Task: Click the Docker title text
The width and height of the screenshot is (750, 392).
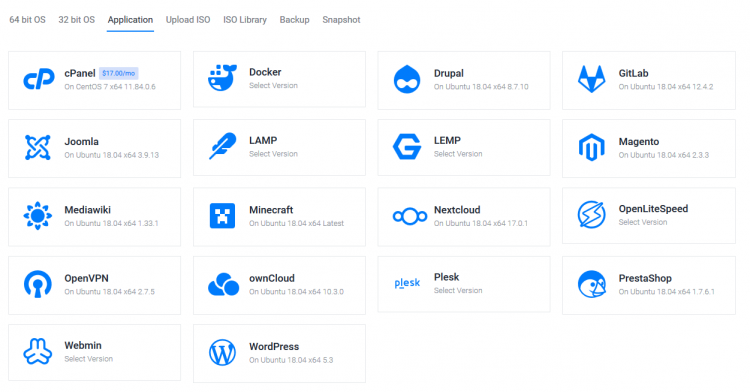Action: (x=265, y=72)
